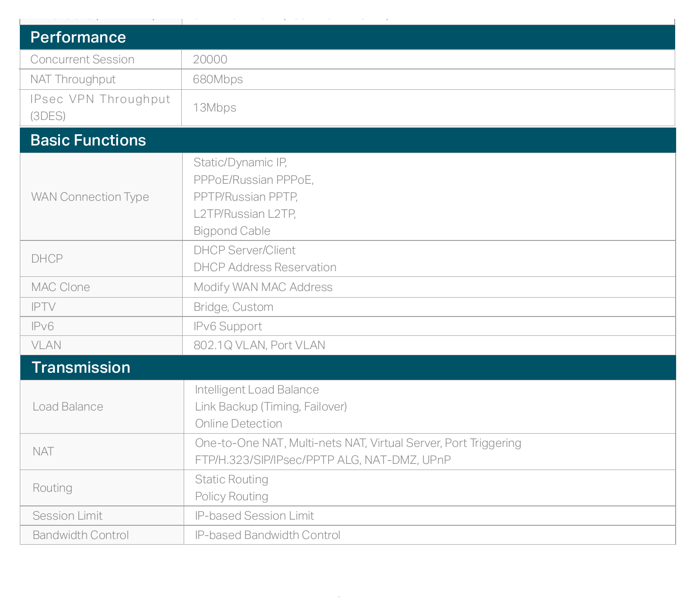This screenshot has width=695, height=616.
Task: Click the NAT row label
Action: [x=43, y=452]
